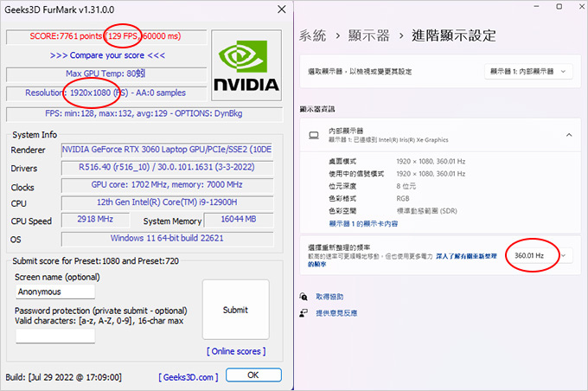Click the monitor icon beside 內部顯示器

(x=314, y=135)
